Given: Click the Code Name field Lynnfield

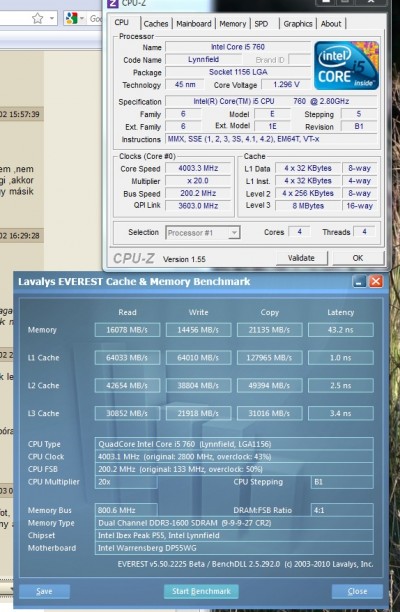Looking at the screenshot, I should click(x=203, y=59).
